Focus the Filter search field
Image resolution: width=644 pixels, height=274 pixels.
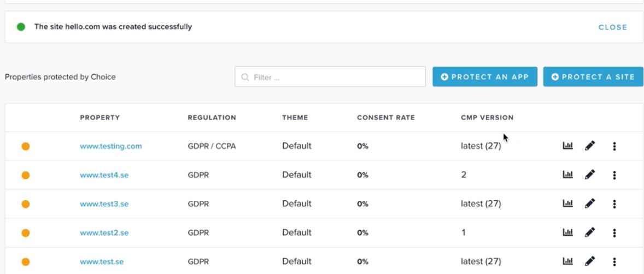tap(330, 77)
